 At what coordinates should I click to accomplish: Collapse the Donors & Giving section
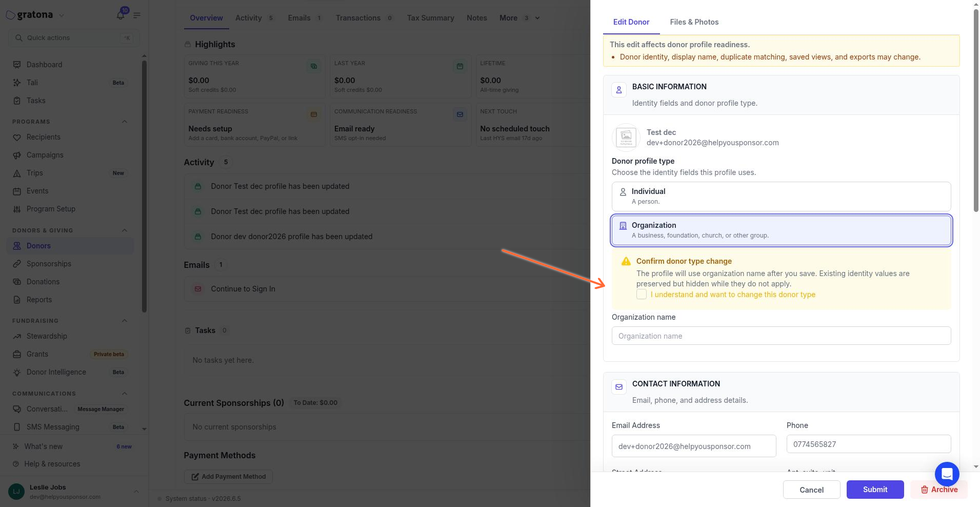124,230
